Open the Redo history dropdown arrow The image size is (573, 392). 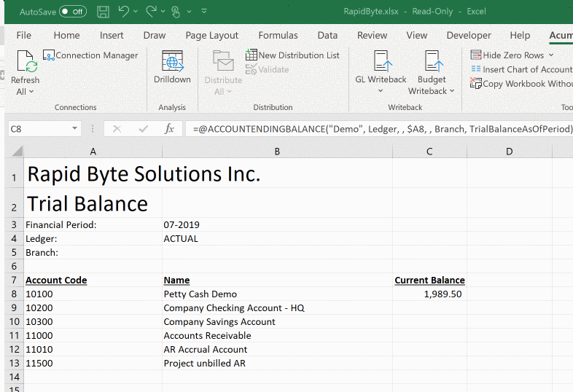point(163,12)
